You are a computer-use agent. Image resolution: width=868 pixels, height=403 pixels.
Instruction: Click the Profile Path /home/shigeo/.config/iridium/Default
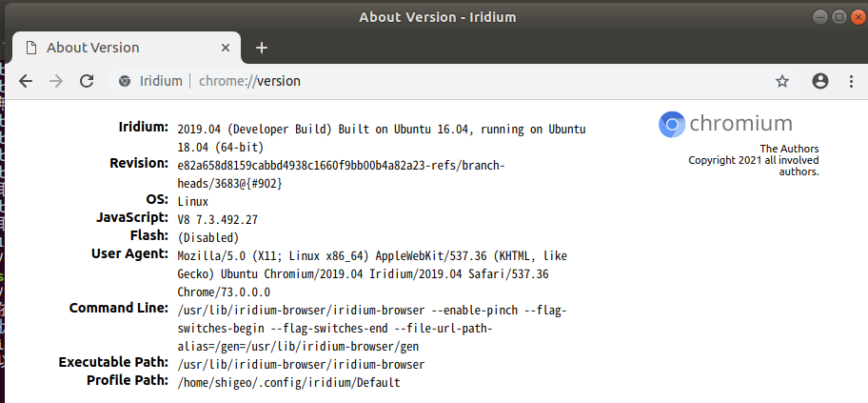[288, 383]
